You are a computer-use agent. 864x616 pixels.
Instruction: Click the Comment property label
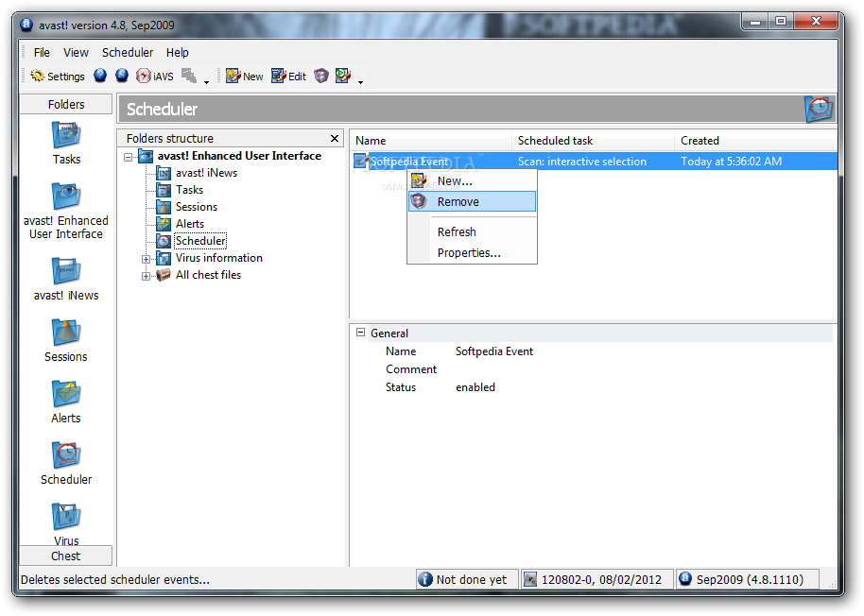(x=411, y=369)
